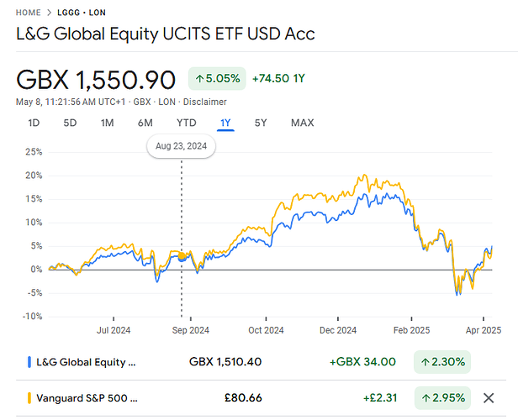This screenshot has height=420, width=518.
Task: Click the 2.30% change badge
Action: (x=442, y=362)
